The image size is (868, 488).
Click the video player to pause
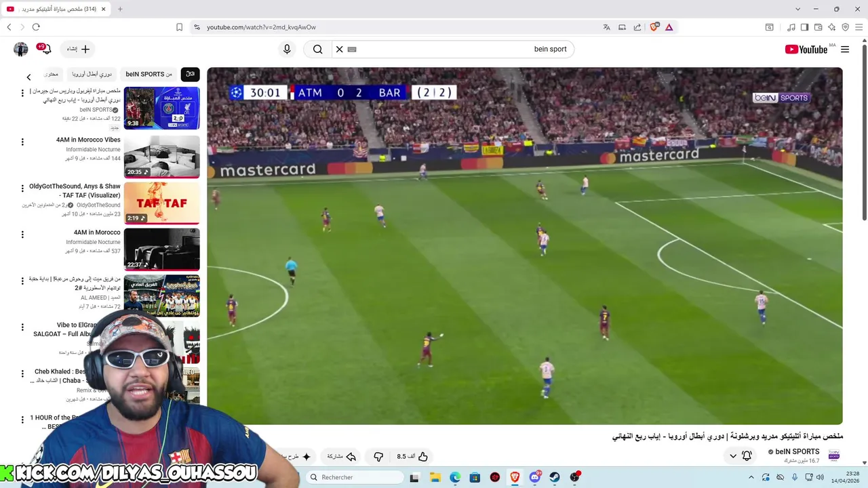pyautogui.click(x=525, y=246)
